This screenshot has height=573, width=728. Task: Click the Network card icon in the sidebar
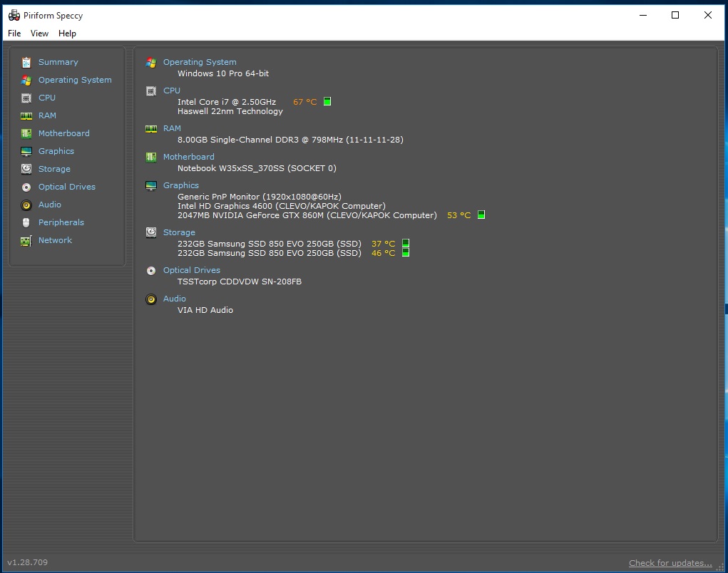coord(26,240)
